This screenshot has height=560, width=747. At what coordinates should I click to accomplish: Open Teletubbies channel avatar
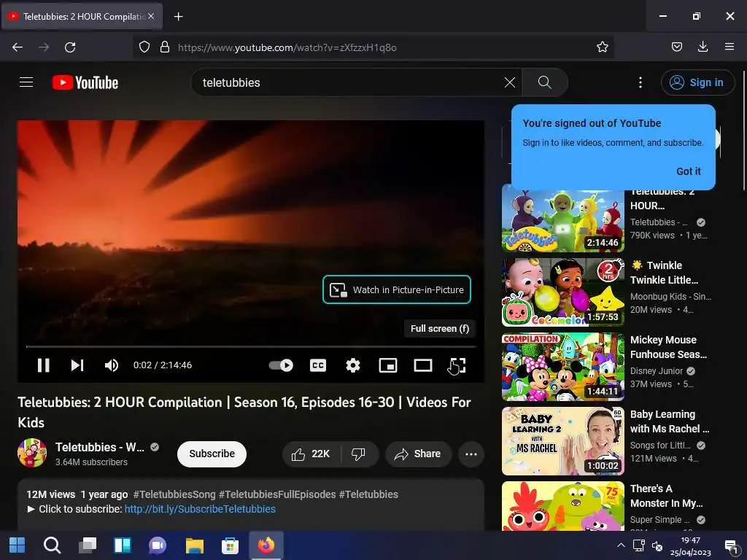click(32, 453)
